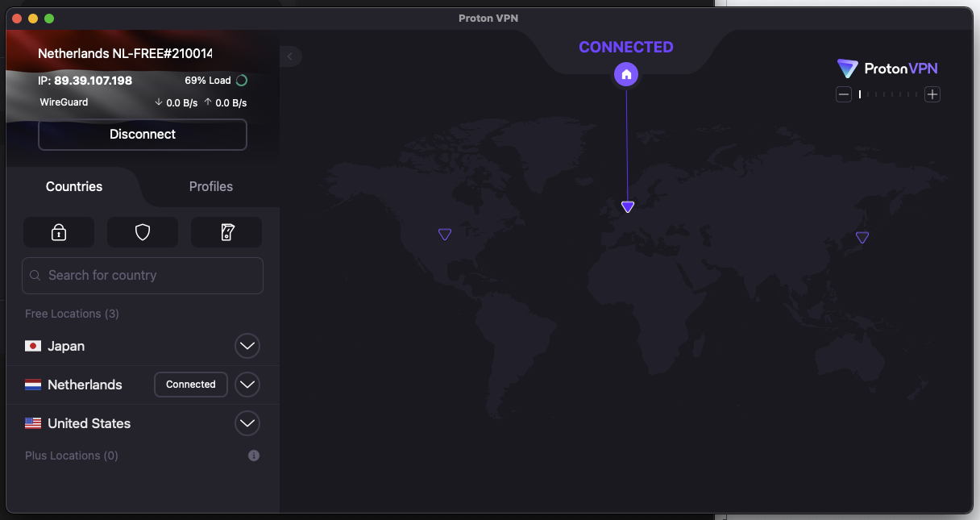Click the map zoom-in plus button
Screen dimensions: 980x520
coord(932,94)
